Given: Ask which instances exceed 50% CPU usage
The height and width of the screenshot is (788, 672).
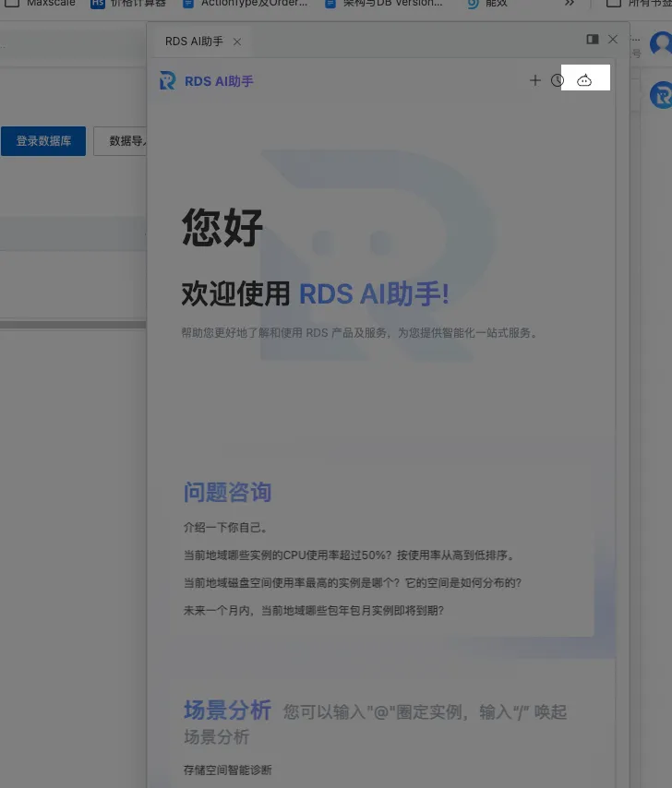Looking at the screenshot, I should (349, 555).
